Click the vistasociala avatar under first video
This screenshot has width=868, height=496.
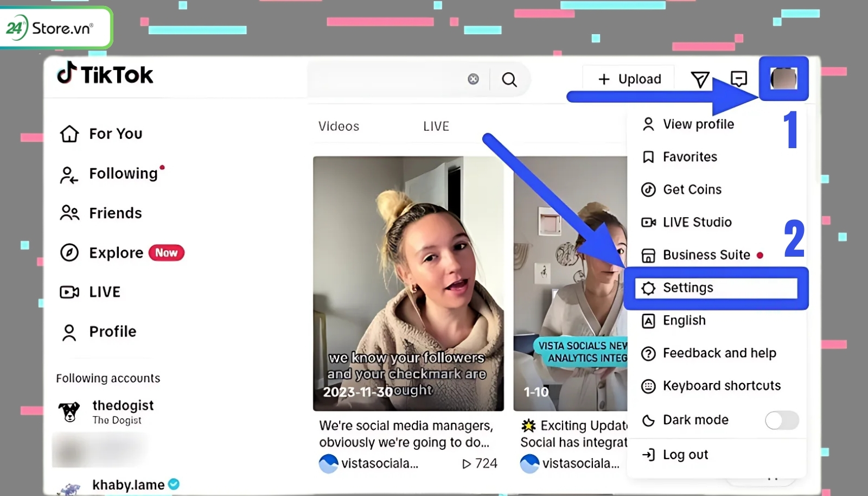point(329,463)
